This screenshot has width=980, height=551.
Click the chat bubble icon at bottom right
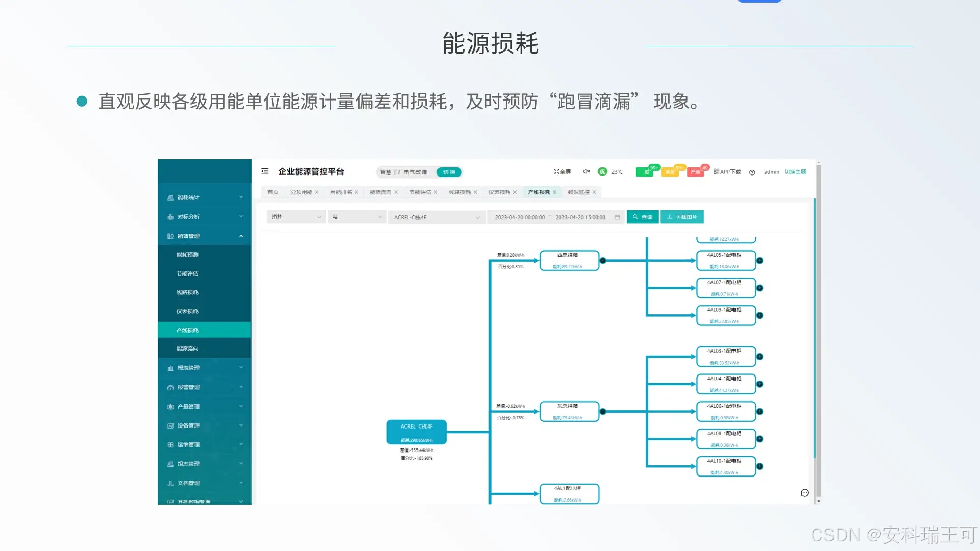805,493
